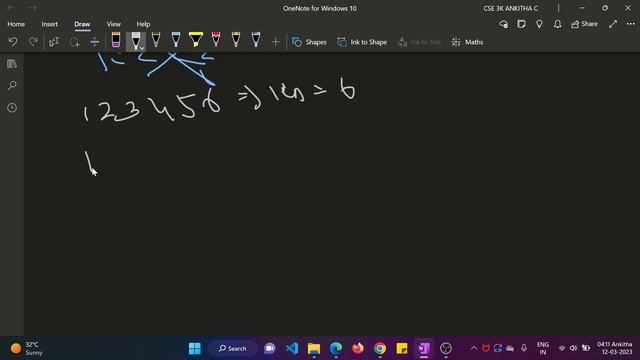640x360 pixels.
Task: Open the weather widget showing 32°C
Action: pyautogui.click(x=27, y=349)
